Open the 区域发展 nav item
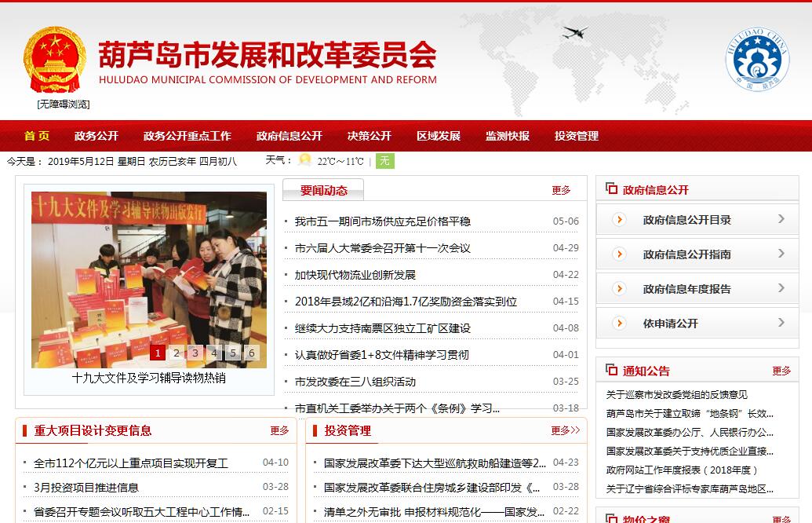Viewport: 812px width, 523px height. [x=439, y=136]
